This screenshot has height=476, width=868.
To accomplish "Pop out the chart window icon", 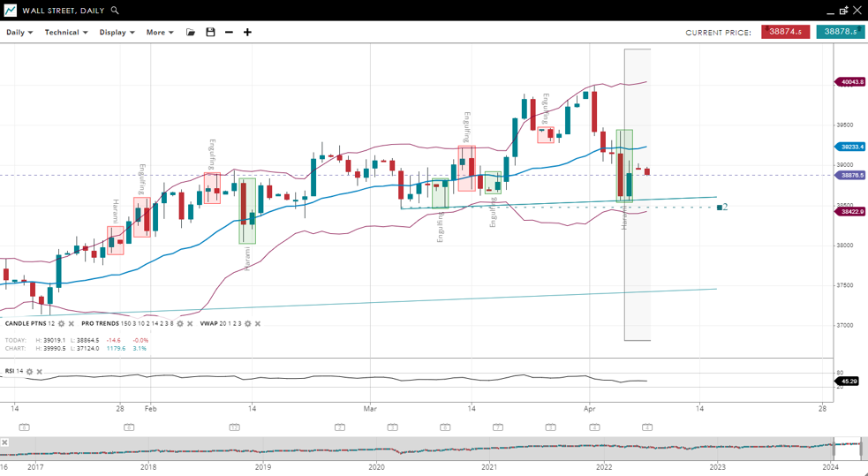I will click(x=843, y=11).
